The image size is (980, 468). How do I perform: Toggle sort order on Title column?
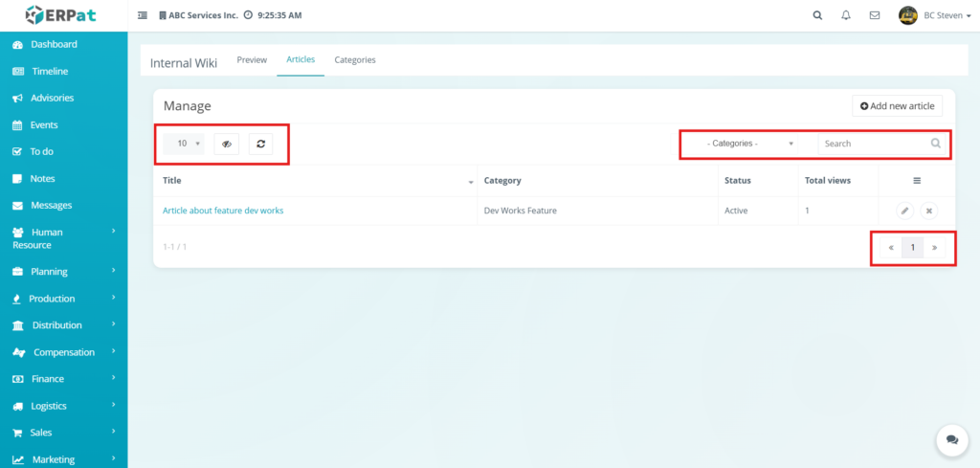coord(470,181)
